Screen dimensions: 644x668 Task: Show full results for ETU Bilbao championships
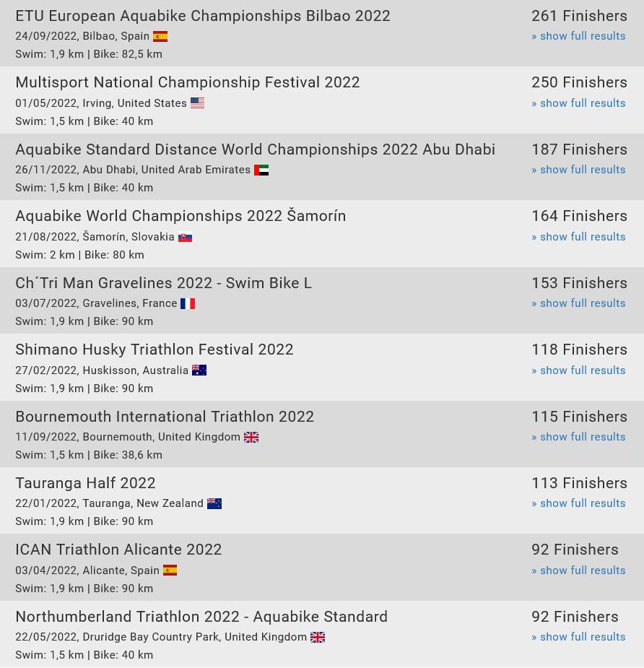[x=578, y=36]
